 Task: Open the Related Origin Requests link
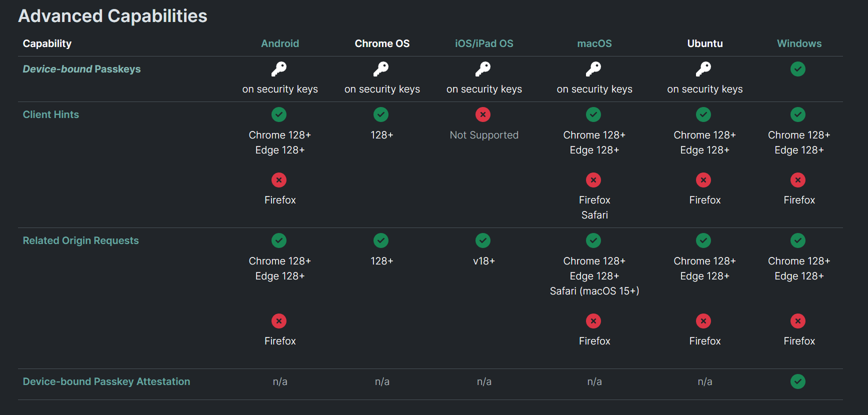(80, 240)
